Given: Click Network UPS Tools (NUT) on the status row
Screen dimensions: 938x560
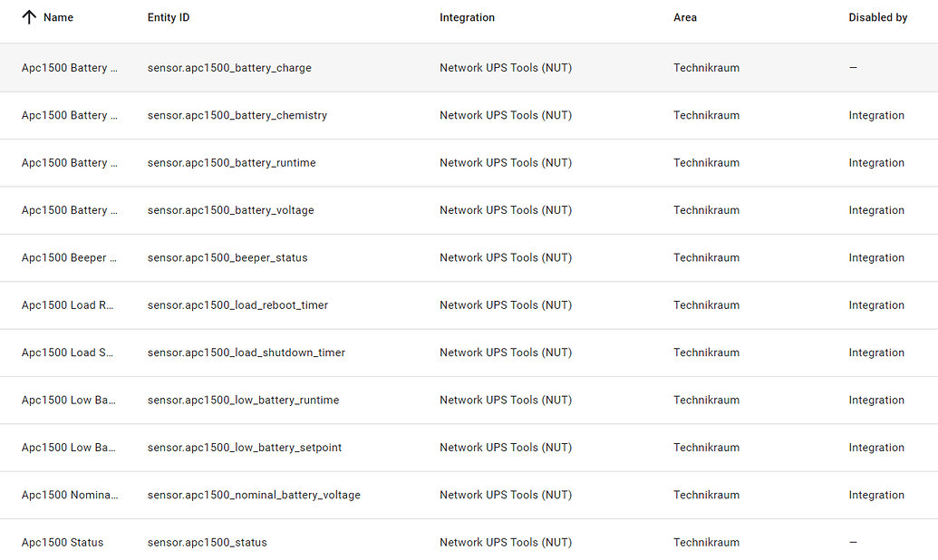Looking at the screenshot, I should point(505,542).
